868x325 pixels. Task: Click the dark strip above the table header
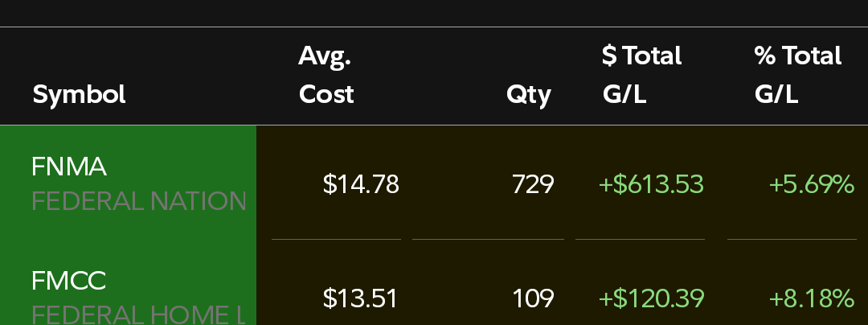434,13
